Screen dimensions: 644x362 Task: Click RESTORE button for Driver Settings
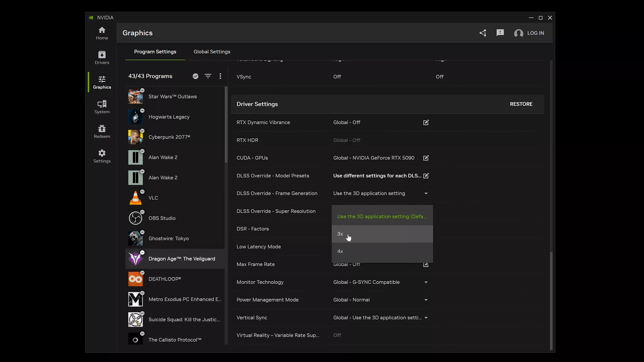pyautogui.click(x=521, y=104)
